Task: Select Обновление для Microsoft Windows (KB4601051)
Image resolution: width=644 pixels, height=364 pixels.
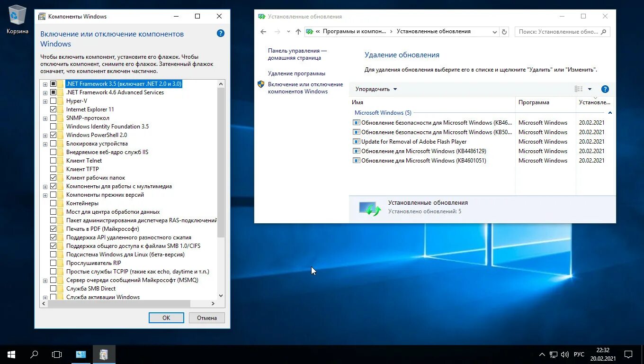Action: pyautogui.click(x=424, y=161)
